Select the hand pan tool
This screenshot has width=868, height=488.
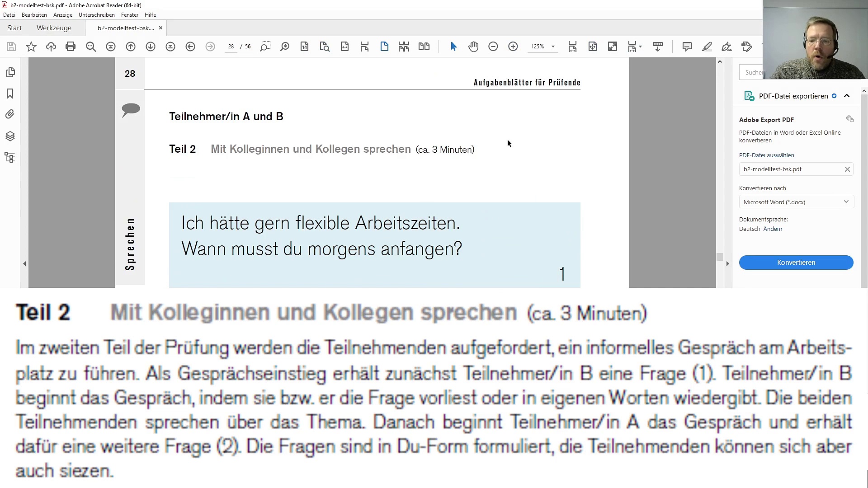[x=473, y=47]
